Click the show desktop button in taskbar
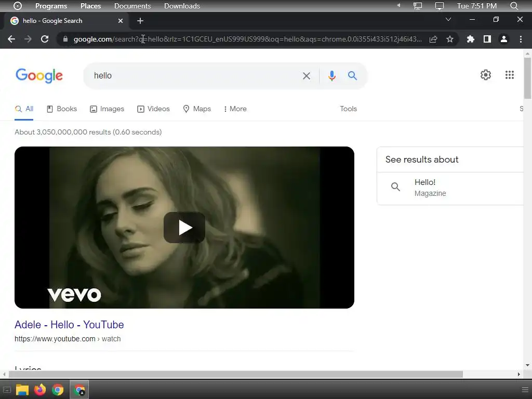Screen dimensions: 532x399 (7, 390)
